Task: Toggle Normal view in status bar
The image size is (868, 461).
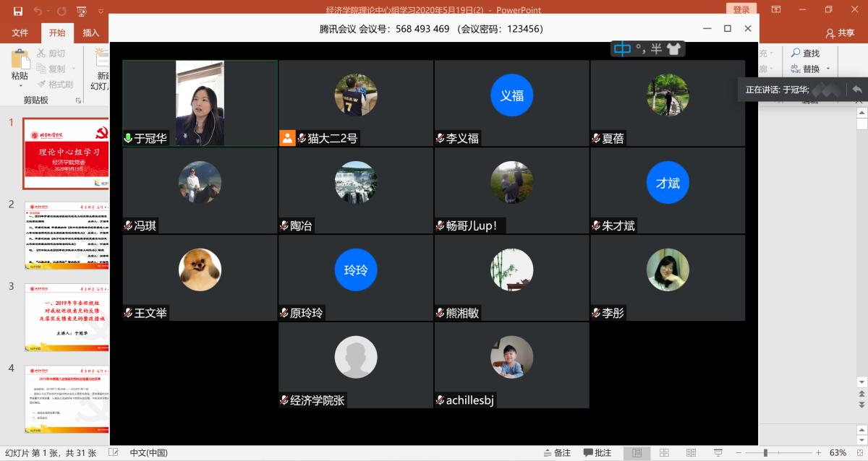Action: pos(637,453)
